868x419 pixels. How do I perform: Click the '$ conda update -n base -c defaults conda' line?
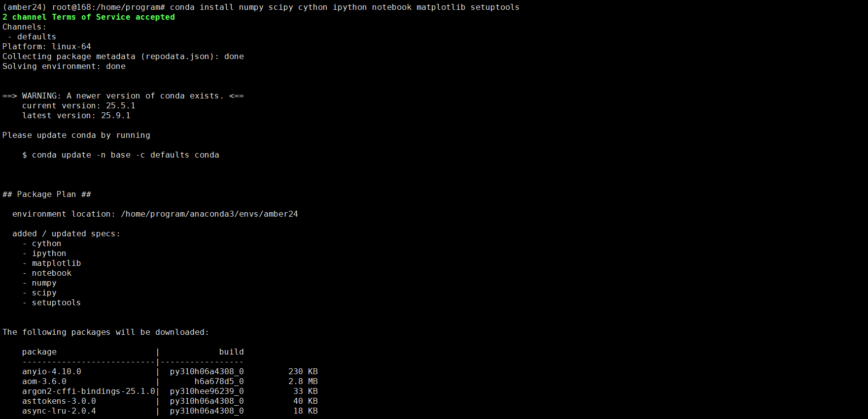pyautogui.click(x=121, y=155)
